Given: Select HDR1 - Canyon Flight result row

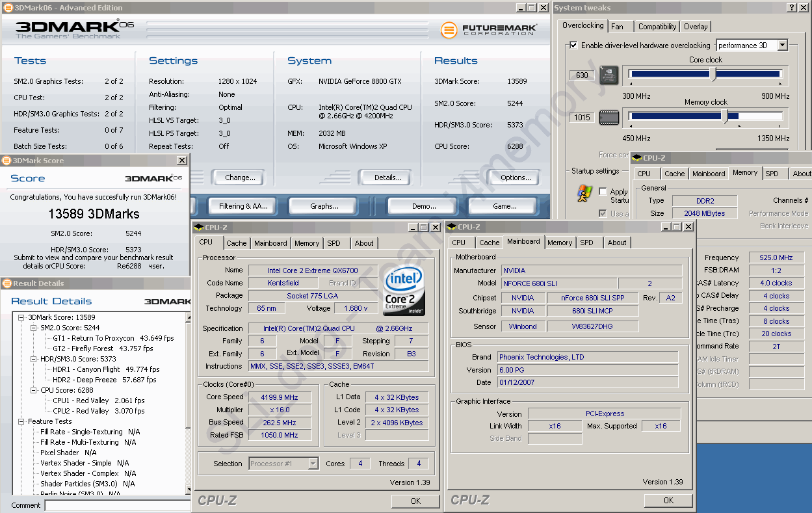Looking at the screenshot, I should coord(106,369).
